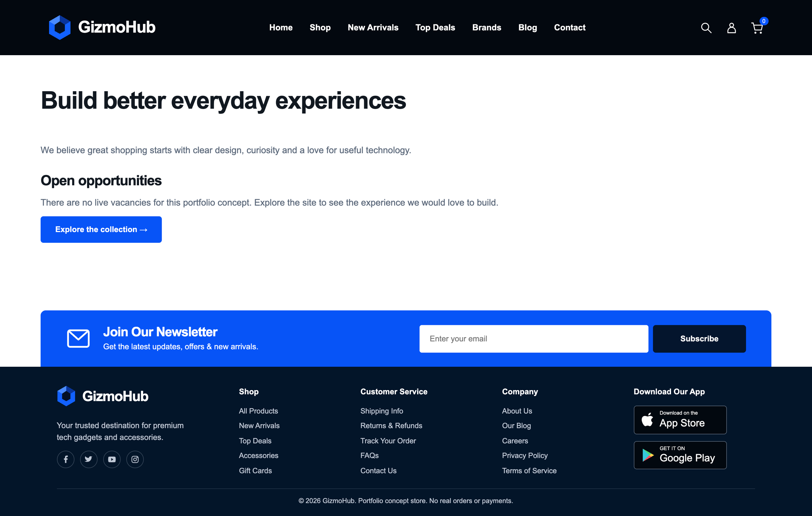812x516 pixels.
Task: Open the Brands nav item
Action: tap(487, 28)
